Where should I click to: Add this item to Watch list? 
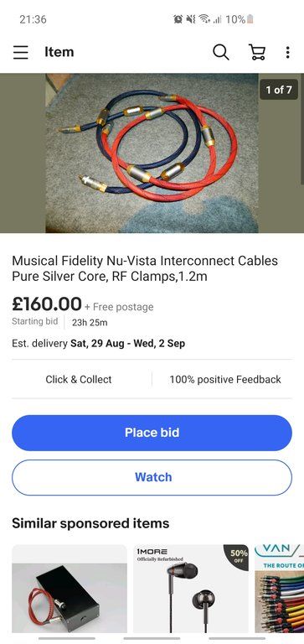152,477
